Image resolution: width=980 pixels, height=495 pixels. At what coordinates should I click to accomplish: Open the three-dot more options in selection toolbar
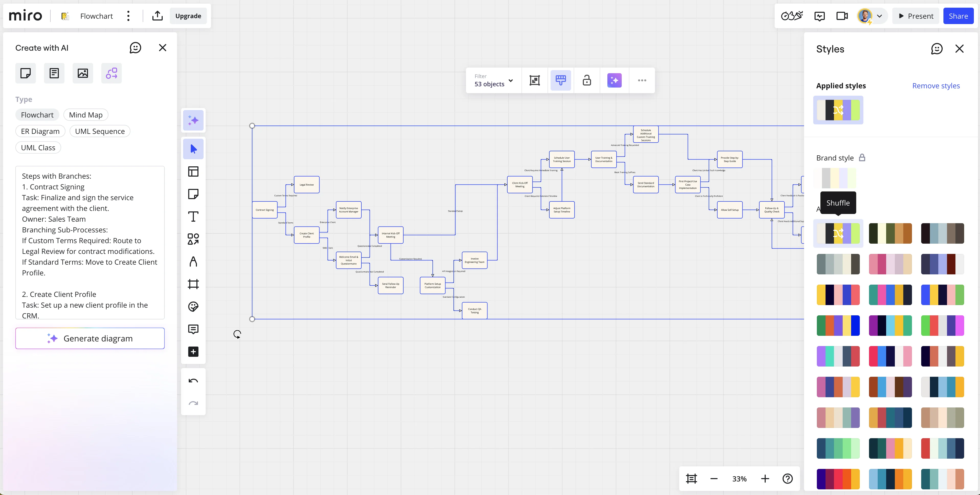[x=642, y=80]
